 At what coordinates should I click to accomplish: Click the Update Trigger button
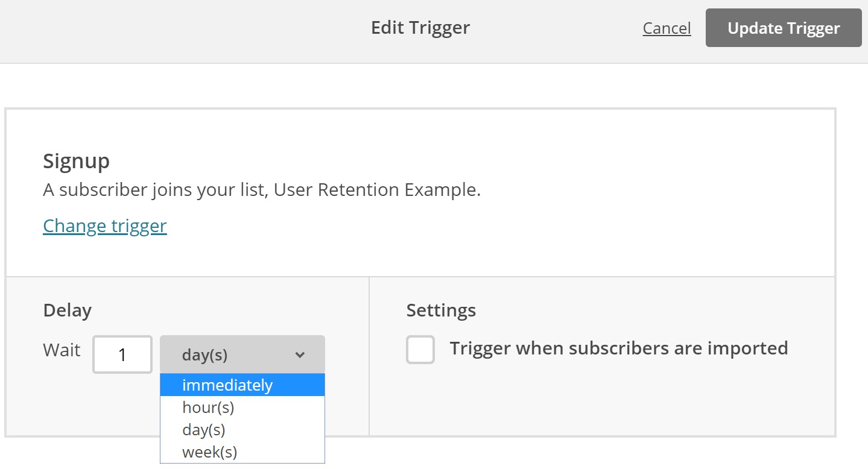pyautogui.click(x=783, y=28)
